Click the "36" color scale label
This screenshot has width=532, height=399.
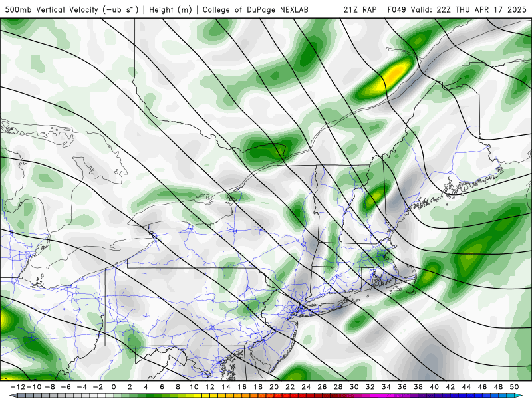(x=402, y=387)
